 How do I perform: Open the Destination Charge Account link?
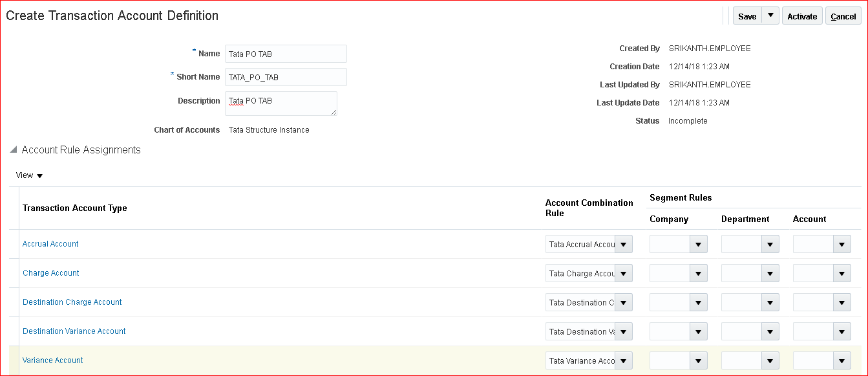[72, 302]
